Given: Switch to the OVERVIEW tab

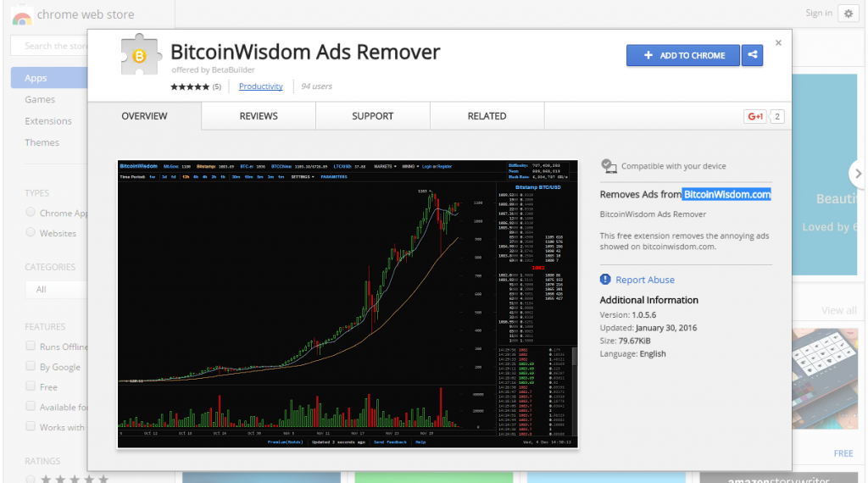Looking at the screenshot, I should 144,116.
